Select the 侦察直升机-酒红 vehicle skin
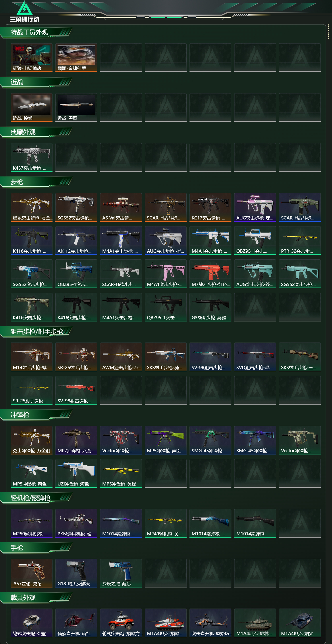The height and width of the screenshot is (644, 332). 76,622
